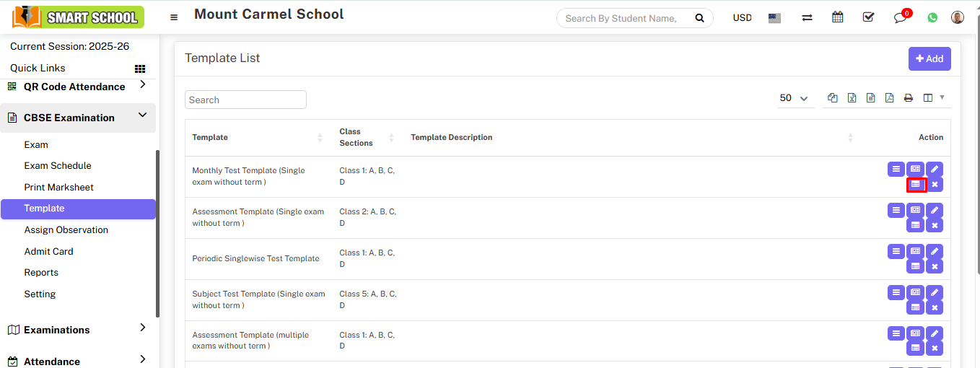Viewport: 980px width, 368px height.
Task: Click the Export to Excel icon
Action: point(852,98)
